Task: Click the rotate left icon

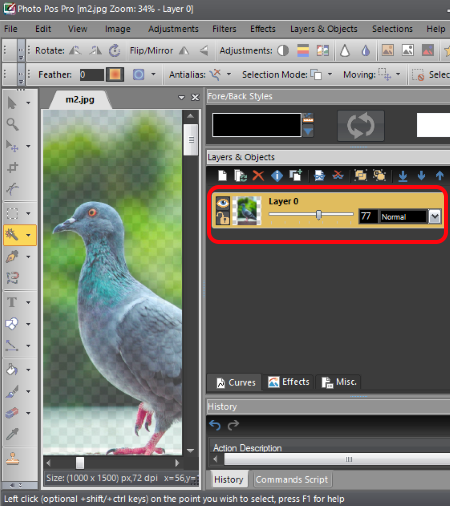Action: click(75, 51)
